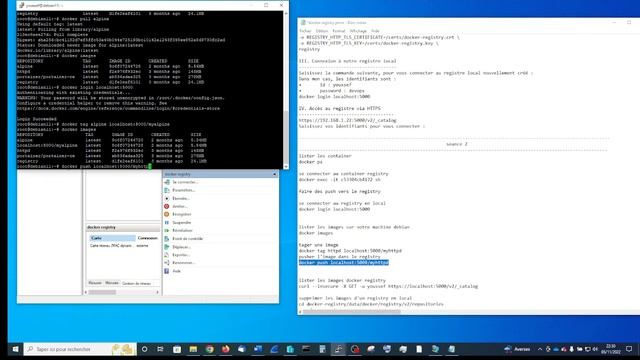Click the red Arrêter action icon
The width and height of the screenshot is (640, 360).
coord(167,206)
